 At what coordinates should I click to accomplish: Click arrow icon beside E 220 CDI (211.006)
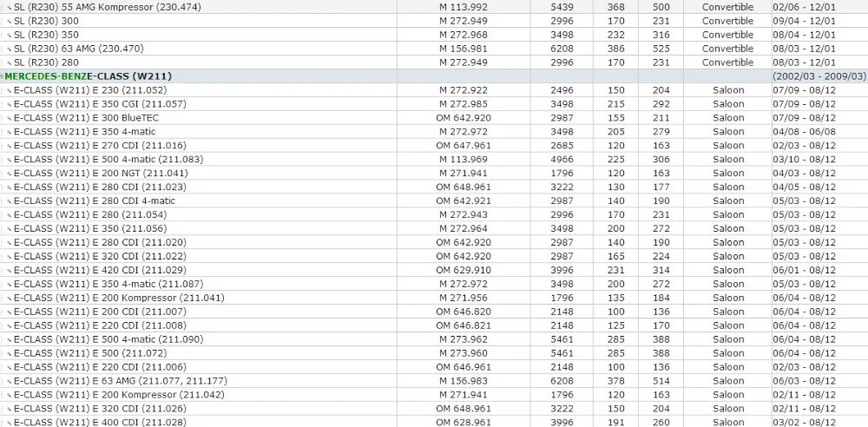pos(10,367)
